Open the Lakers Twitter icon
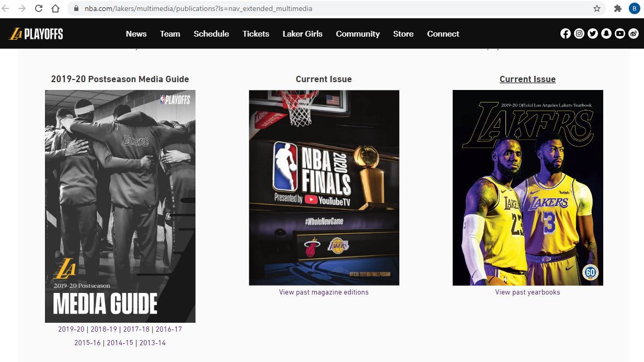 point(593,33)
